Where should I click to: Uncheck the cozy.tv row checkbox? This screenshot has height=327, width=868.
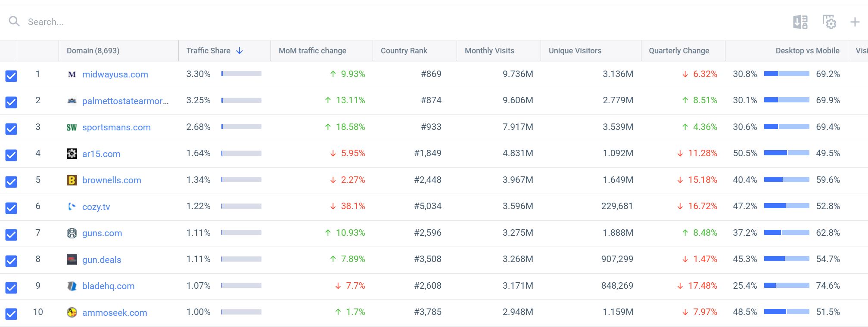tap(11, 208)
